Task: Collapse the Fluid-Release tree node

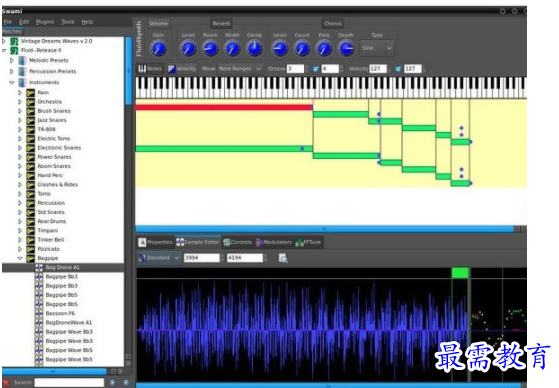Action: pos(4,51)
